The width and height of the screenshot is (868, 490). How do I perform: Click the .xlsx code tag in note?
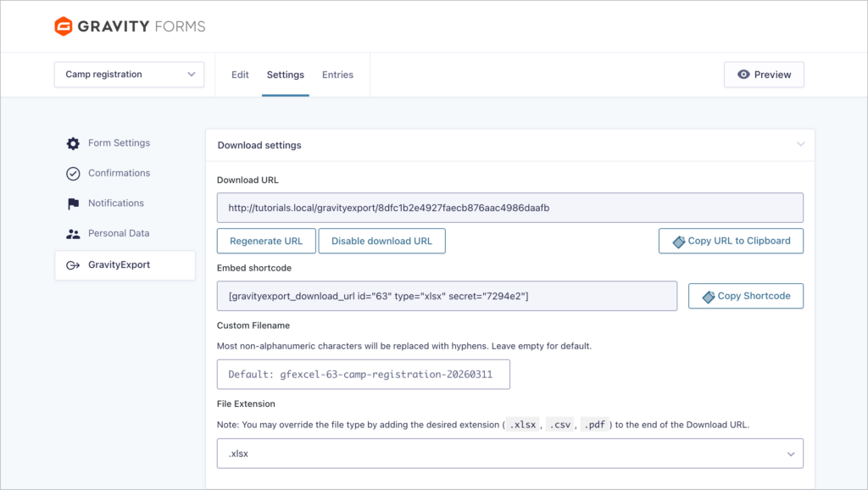tap(522, 425)
